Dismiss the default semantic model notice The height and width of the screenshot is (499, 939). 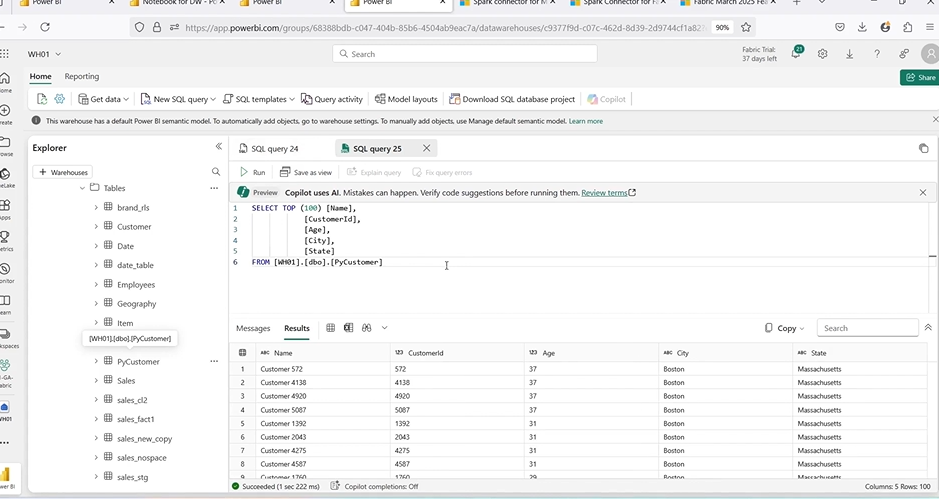point(935,120)
